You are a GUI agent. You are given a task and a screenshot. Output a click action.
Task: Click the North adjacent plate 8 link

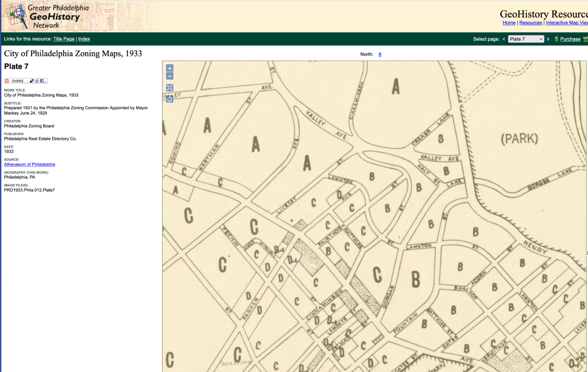(380, 54)
